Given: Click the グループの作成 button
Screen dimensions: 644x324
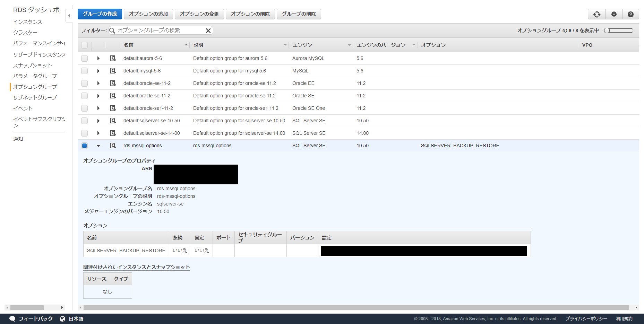Looking at the screenshot, I should [100, 14].
